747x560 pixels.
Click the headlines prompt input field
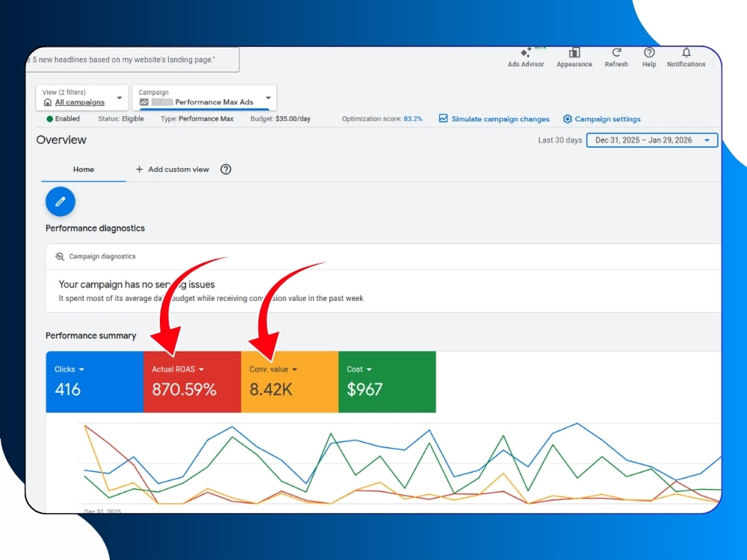coord(132,60)
